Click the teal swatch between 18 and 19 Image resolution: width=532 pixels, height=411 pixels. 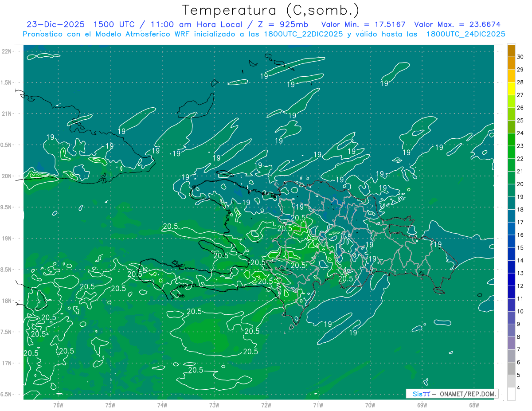[x=511, y=203]
